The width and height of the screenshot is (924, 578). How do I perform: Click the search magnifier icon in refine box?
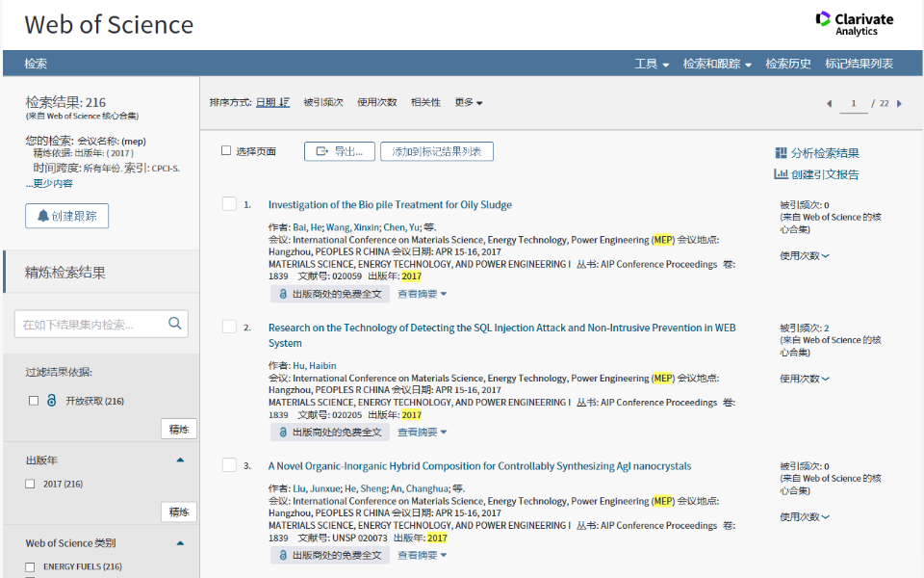click(x=174, y=324)
